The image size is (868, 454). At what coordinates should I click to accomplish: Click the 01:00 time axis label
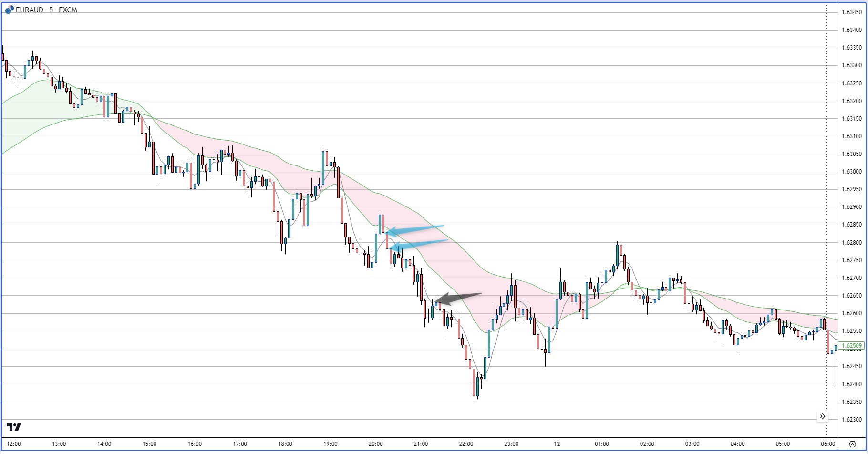pos(602,444)
